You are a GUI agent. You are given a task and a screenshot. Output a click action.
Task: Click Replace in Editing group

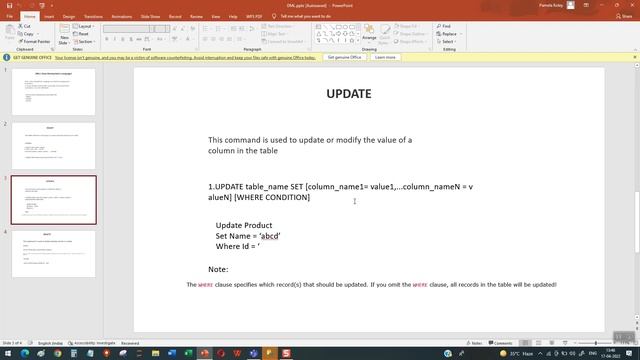click(447, 34)
